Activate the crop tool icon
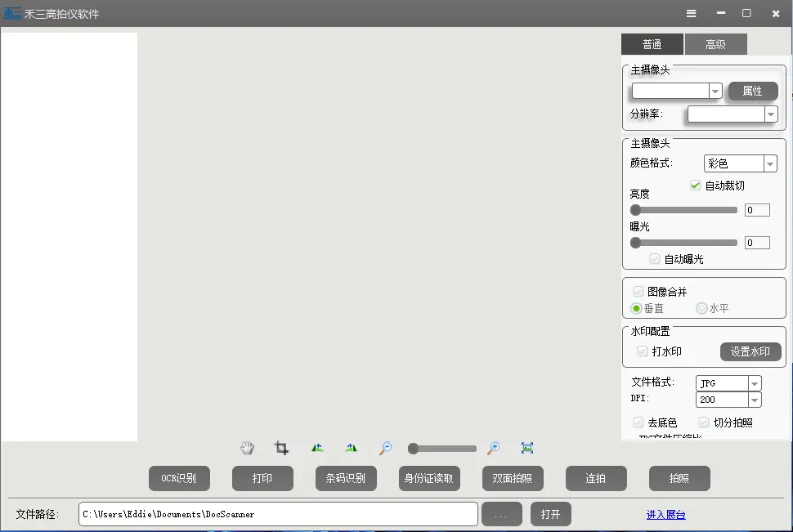The width and height of the screenshot is (793, 532). (281, 448)
